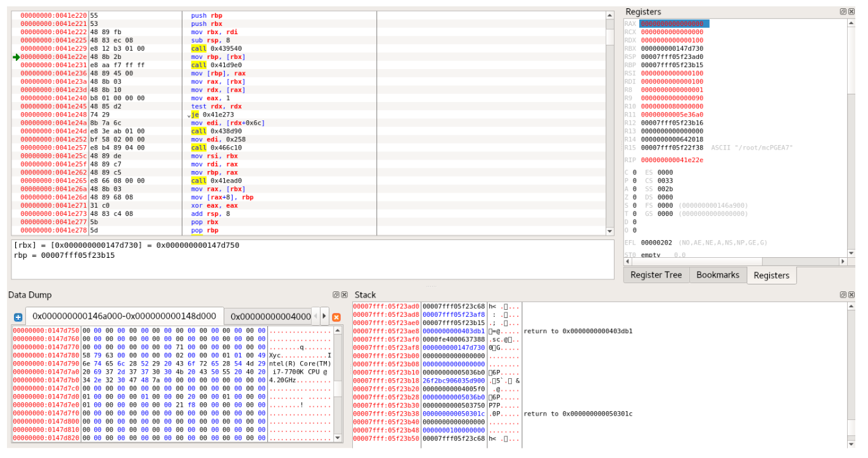
Task: Click the RBX register value 000000000147d730
Action: tap(672, 48)
